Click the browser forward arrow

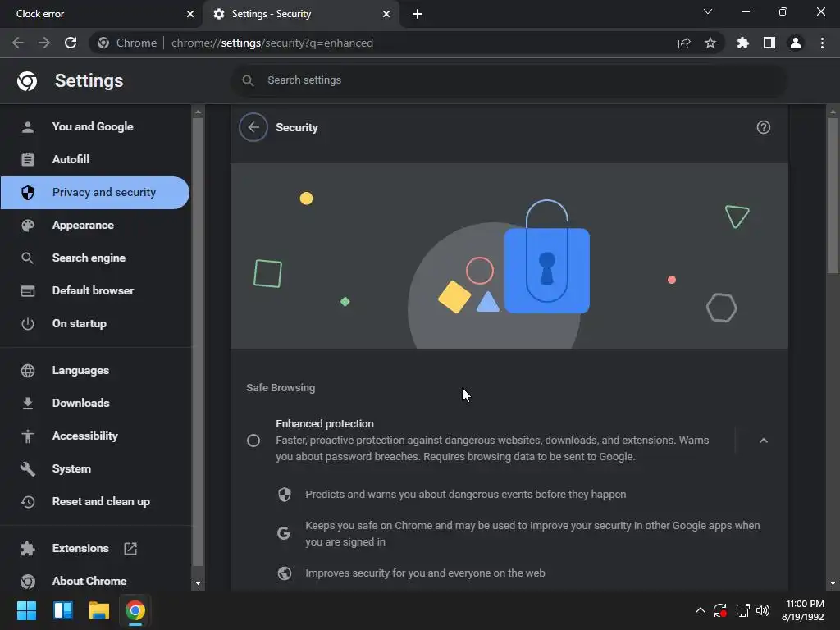44,43
